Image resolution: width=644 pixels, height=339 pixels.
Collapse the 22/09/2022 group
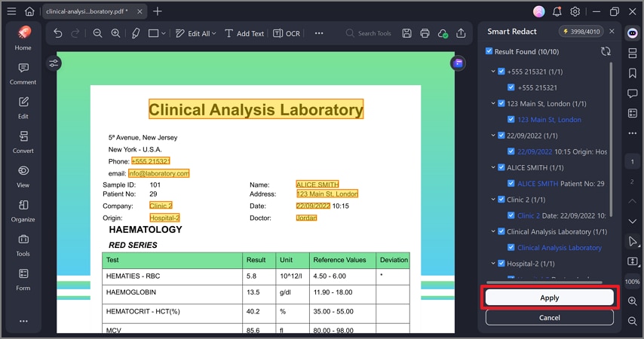pyautogui.click(x=493, y=136)
